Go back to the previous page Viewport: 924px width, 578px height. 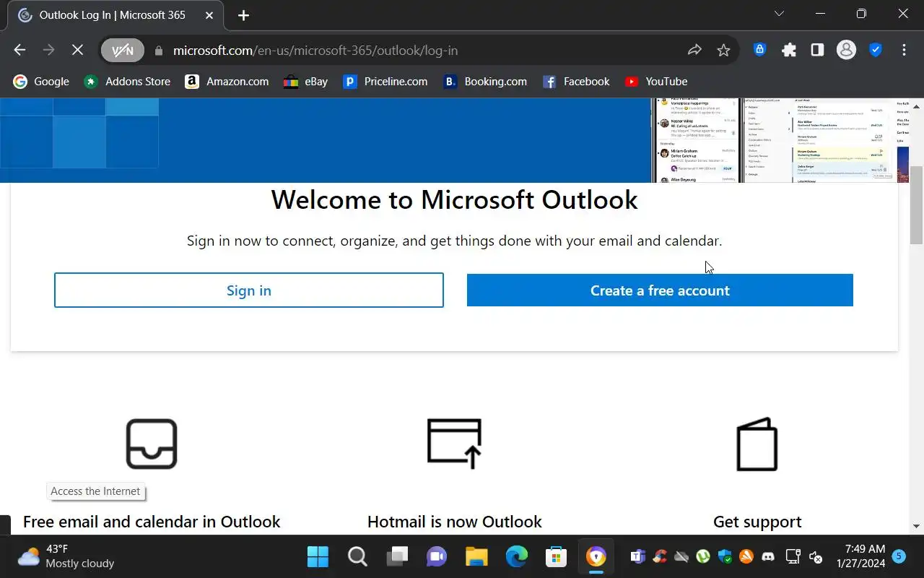(19, 50)
